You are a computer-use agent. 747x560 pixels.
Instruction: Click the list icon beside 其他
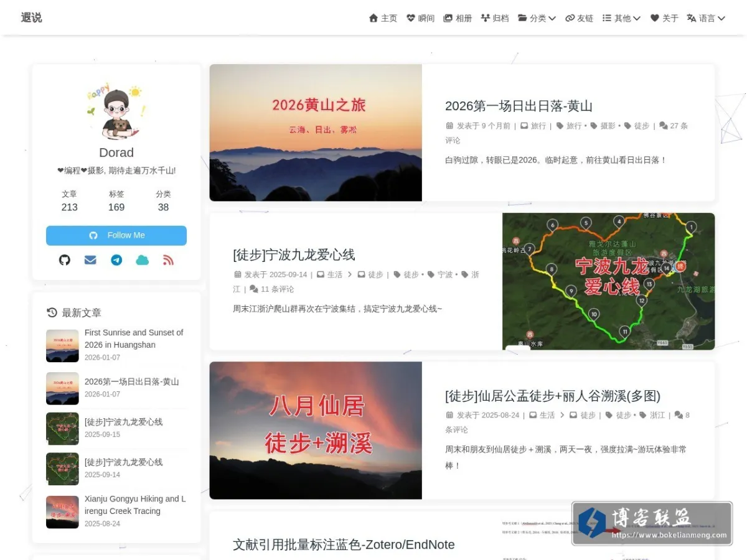607,18
